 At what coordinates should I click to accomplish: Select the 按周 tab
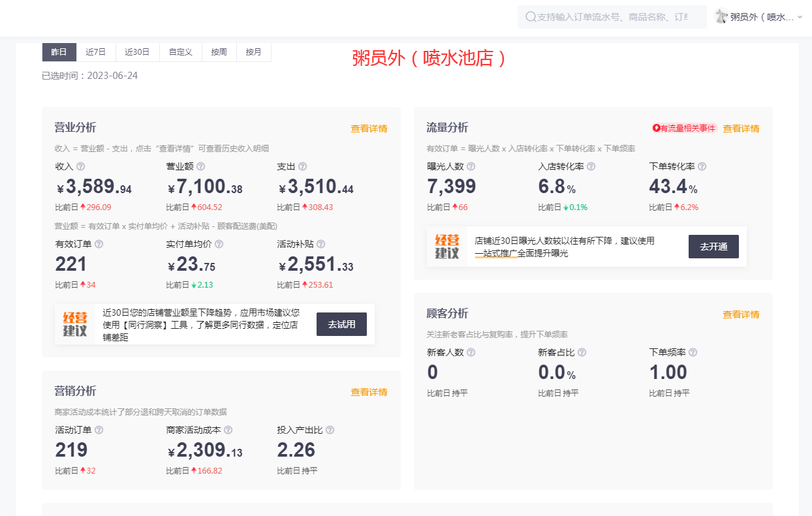[219, 52]
